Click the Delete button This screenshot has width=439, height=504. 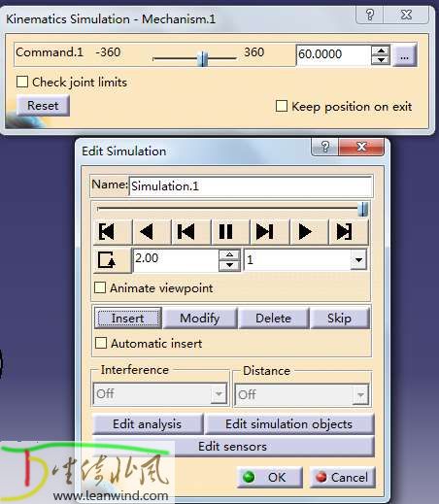(273, 319)
